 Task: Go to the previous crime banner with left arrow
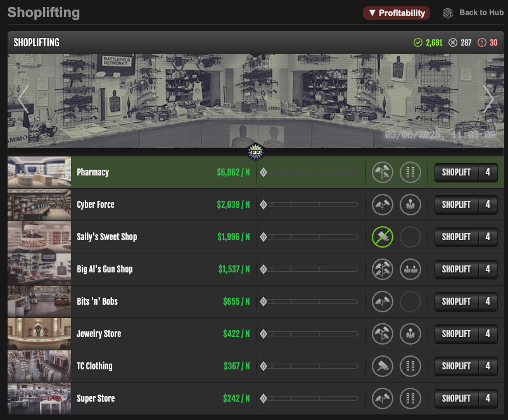point(23,98)
